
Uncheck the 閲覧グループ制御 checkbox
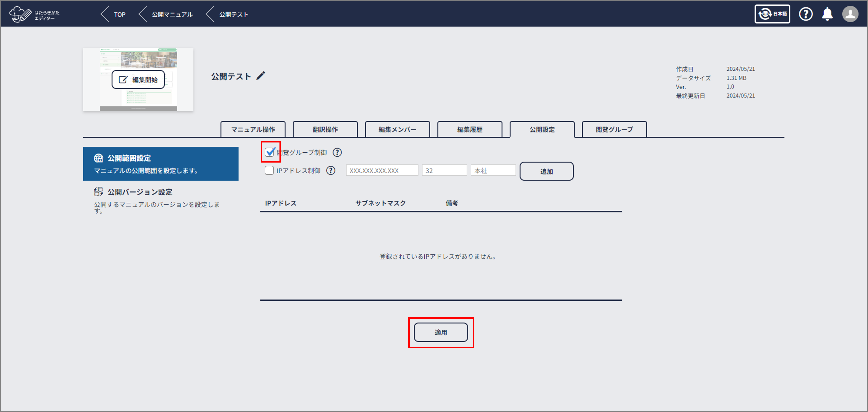(x=269, y=152)
